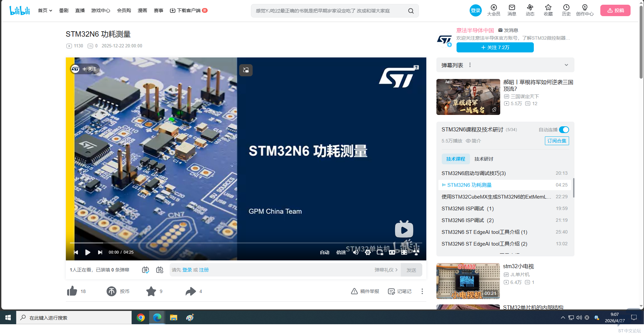Click the search magnifier icon
Viewport: 644px width, 336px height.
[x=411, y=11]
